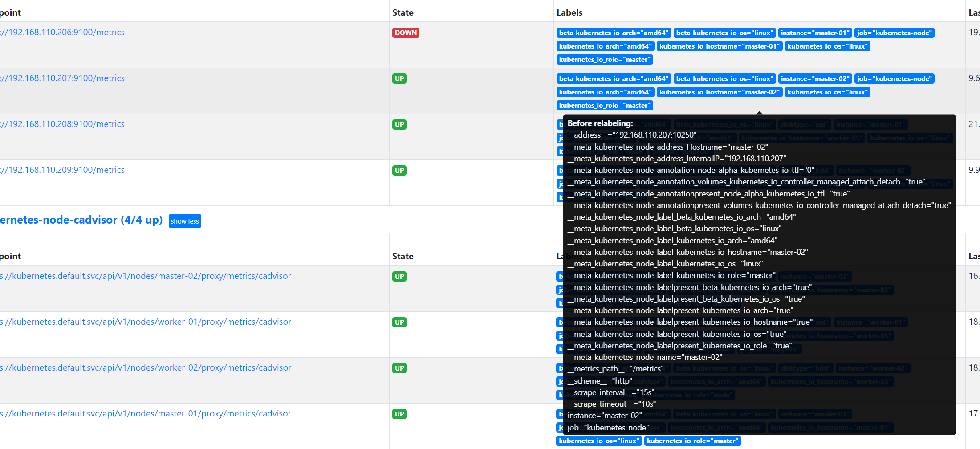
Task: Click __scrape_timeout__="10s" line in tooltip
Action: [612, 404]
